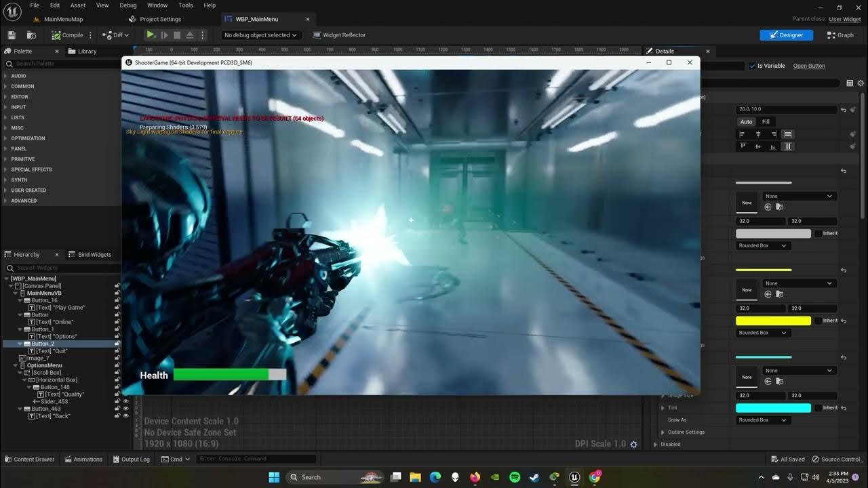Screen dimensions: 868x488
Task: Toggle visibility eye for "Back" text
Action: (125, 416)
